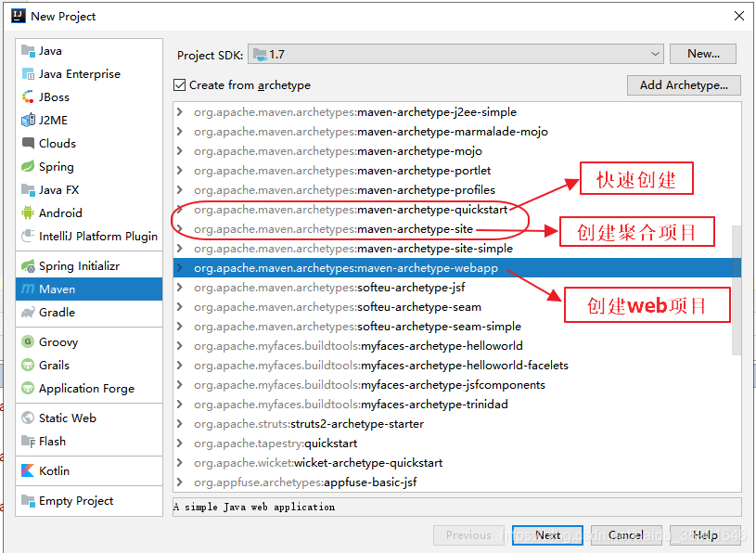Click the Spring leaf icon
Viewport: 756px width, 553px height.
click(28, 166)
